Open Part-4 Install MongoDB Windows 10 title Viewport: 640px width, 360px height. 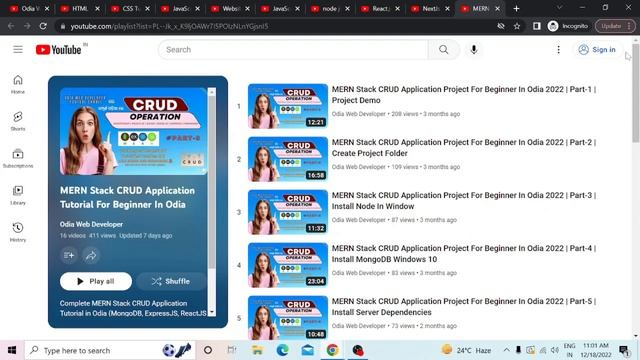point(464,254)
